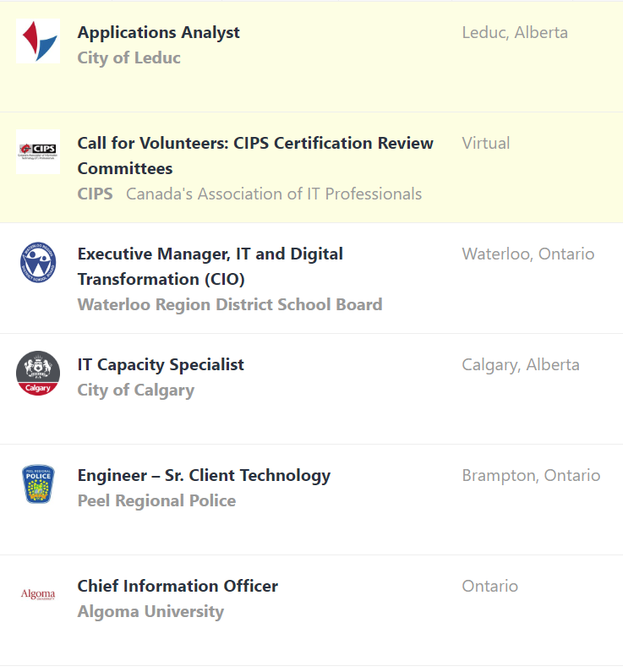Click the Peel Regional Police employer name

click(156, 501)
